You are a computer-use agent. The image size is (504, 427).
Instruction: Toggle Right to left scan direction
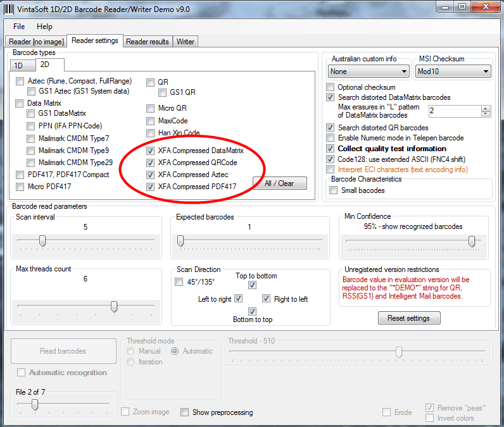tap(266, 299)
